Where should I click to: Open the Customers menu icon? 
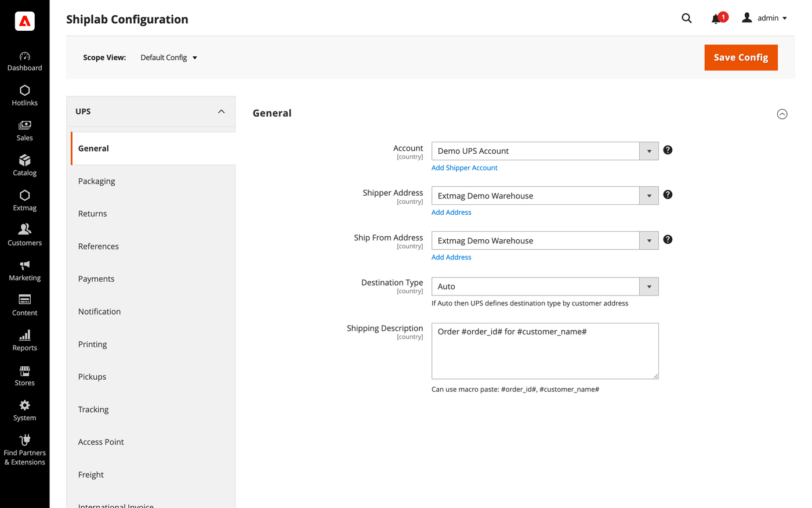(24, 229)
